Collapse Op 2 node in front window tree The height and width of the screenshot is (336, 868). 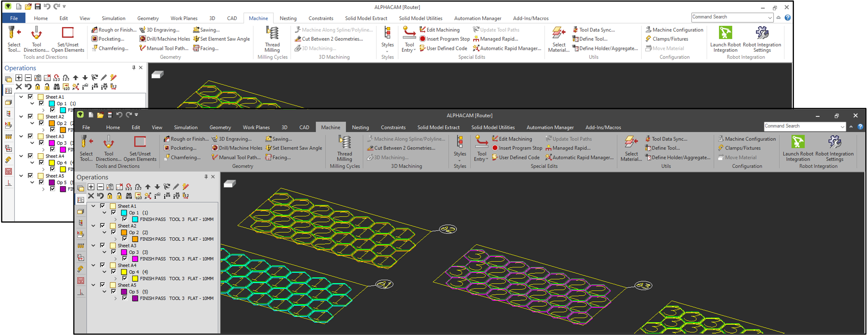coord(104,232)
